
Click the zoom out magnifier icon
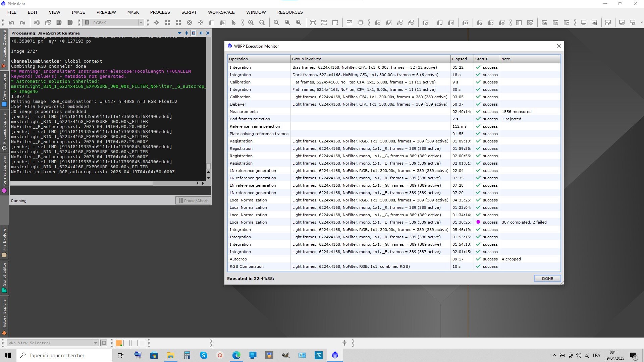262,23
